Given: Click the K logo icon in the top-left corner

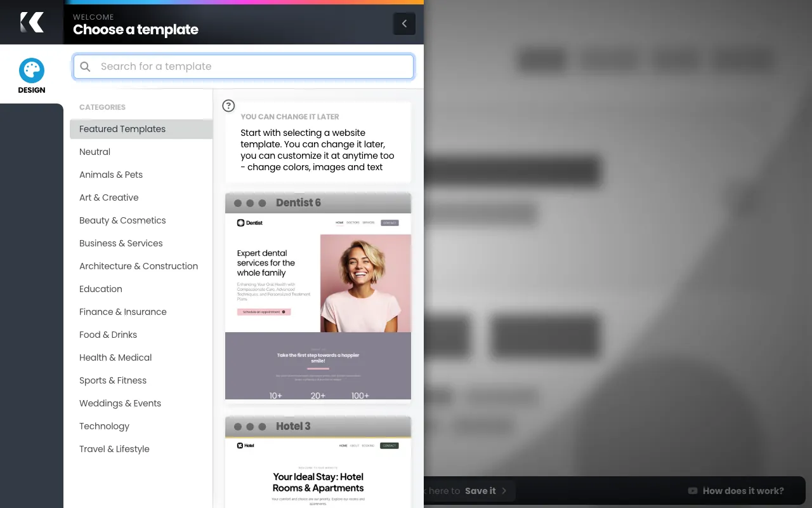Looking at the screenshot, I should pyautogui.click(x=32, y=22).
